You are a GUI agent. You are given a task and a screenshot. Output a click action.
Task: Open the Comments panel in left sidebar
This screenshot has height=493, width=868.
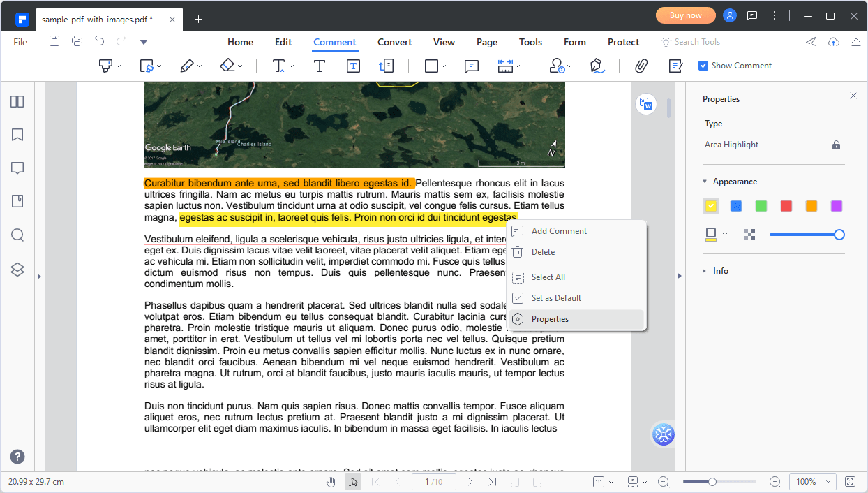17,168
